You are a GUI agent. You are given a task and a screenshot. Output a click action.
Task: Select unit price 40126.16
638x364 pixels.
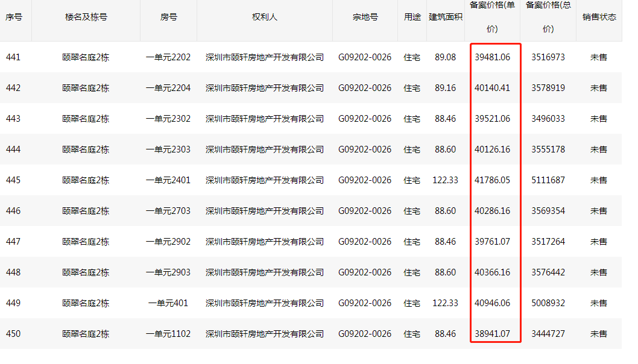click(492, 149)
